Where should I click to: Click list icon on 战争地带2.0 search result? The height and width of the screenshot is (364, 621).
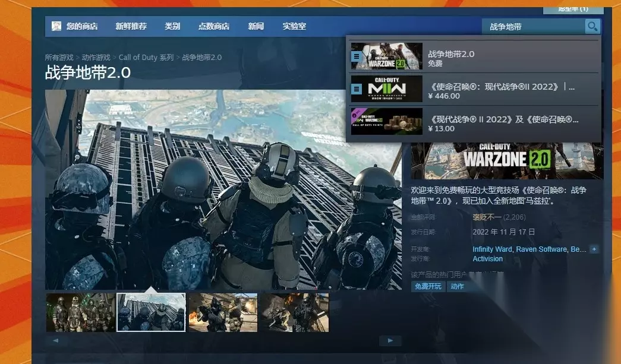[357, 56]
